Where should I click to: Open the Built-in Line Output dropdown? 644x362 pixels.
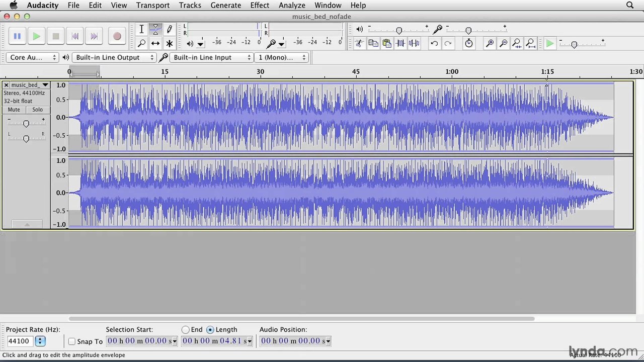tap(114, 57)
